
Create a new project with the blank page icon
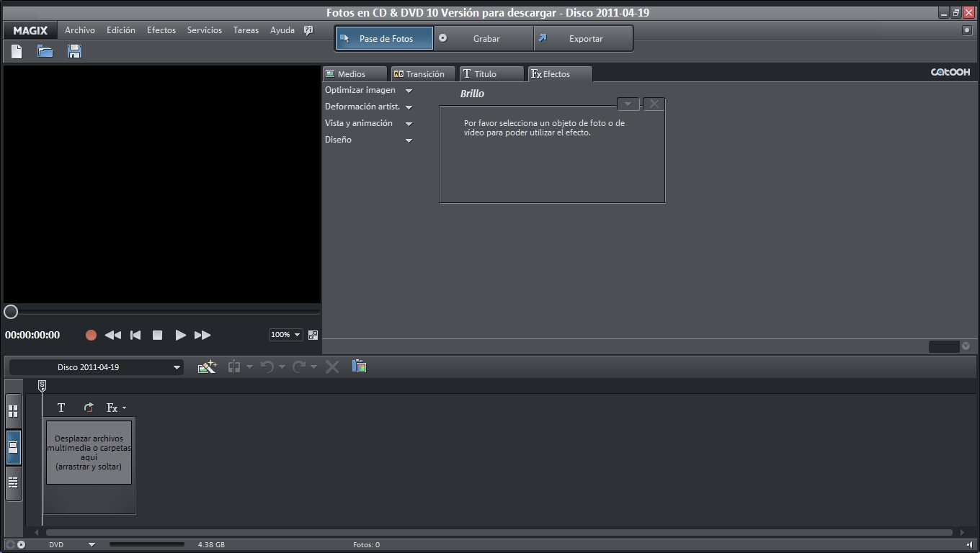click(x=17, y=51)
